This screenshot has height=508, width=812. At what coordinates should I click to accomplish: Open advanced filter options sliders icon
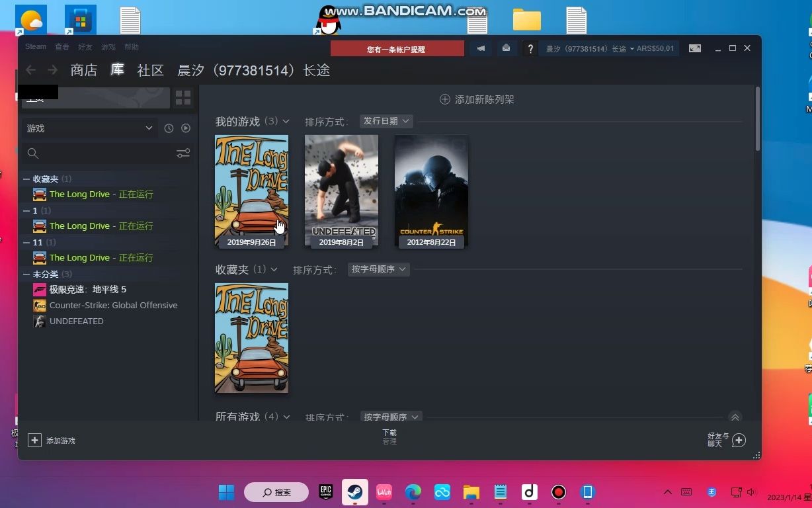point(183,153)
